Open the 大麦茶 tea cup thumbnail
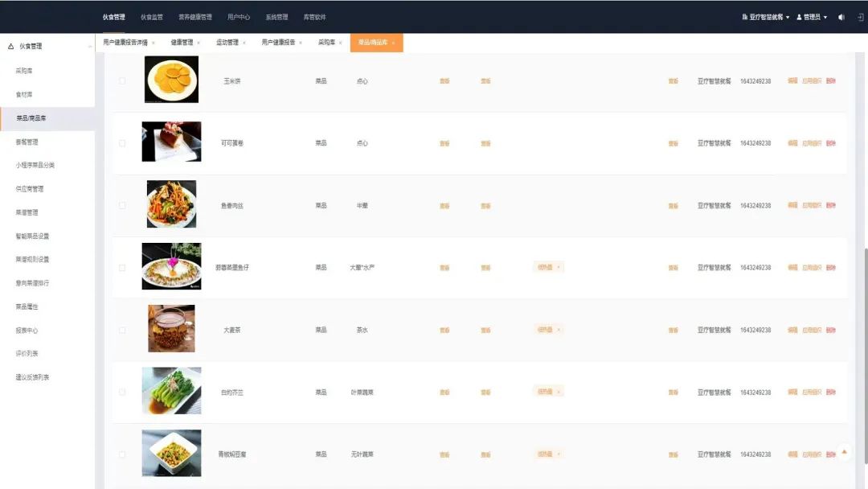This screenshot has width=868, height=489. pyautogui.click(x=172, y=328)
